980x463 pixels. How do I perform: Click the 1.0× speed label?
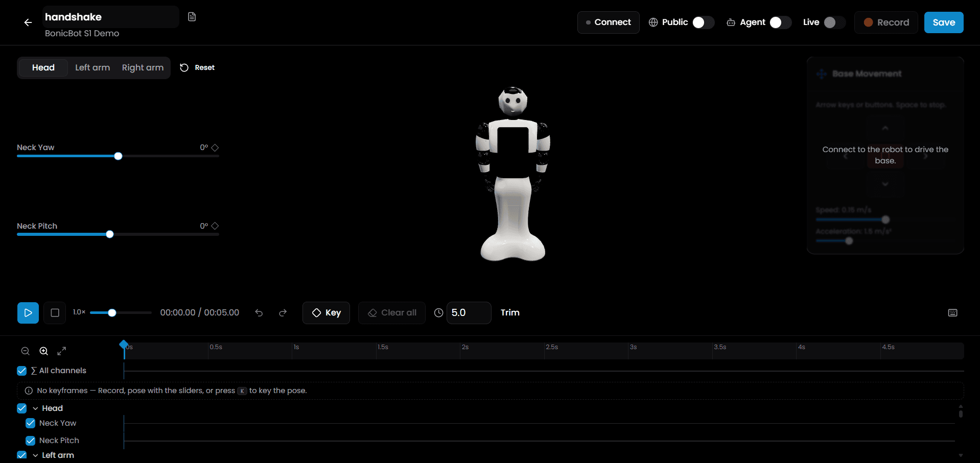coord(79,312)
